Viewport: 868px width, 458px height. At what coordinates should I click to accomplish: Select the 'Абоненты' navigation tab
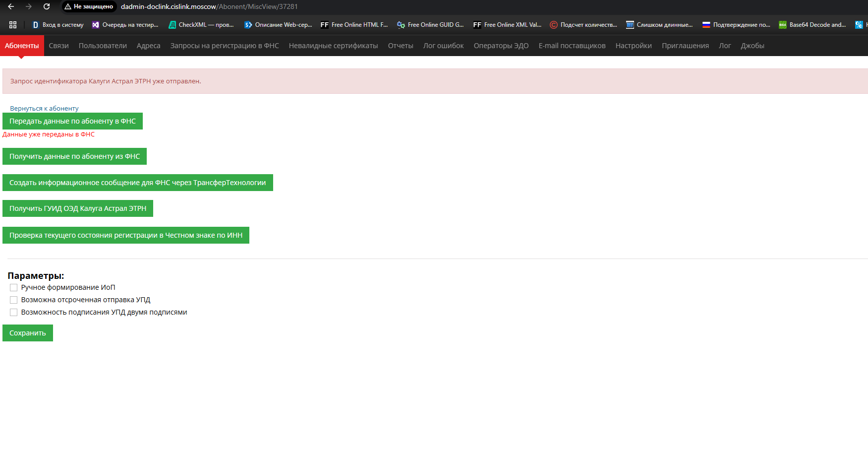tap(22, 46)
